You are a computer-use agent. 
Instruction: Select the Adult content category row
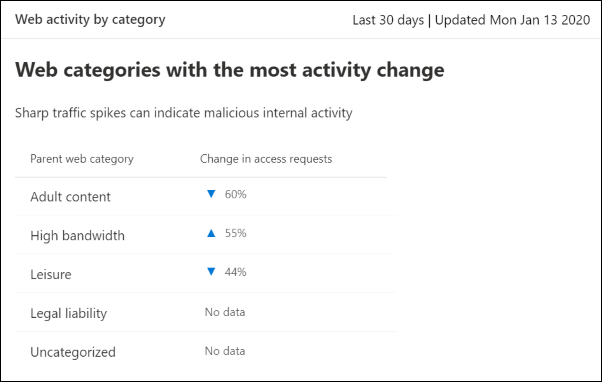click(x=205, y=197)
